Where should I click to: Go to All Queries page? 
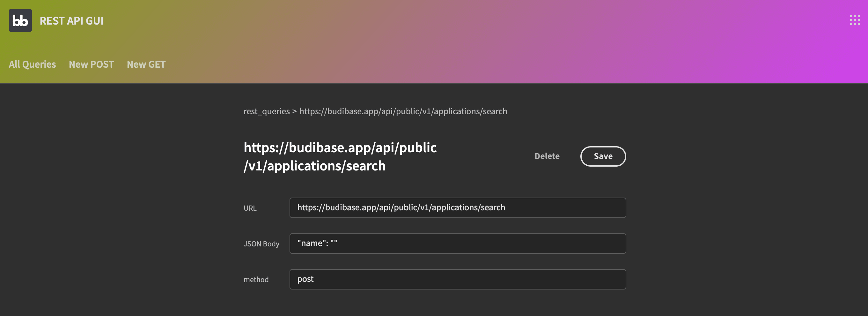[32, 64]
